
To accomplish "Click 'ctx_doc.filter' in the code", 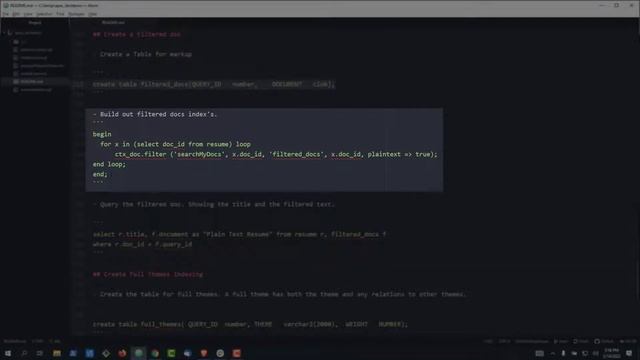I will pyautogui.click(x=140, y=154).
